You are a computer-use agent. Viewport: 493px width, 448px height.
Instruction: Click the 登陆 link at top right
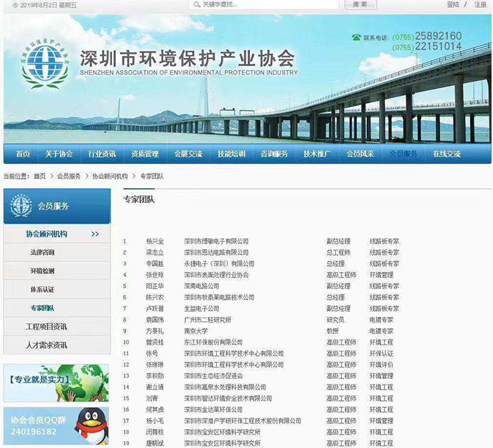click(x=453, y=5)
